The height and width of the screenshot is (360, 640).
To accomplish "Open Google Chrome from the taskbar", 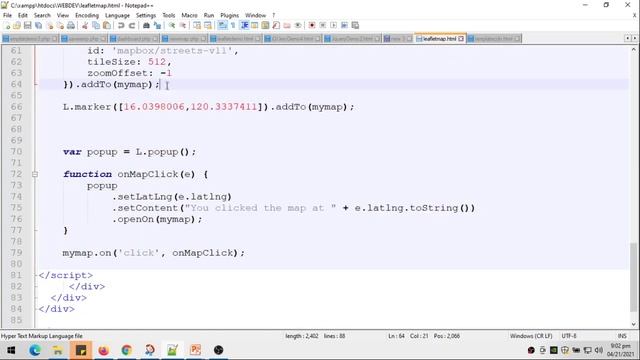I will tap(127, 350).
